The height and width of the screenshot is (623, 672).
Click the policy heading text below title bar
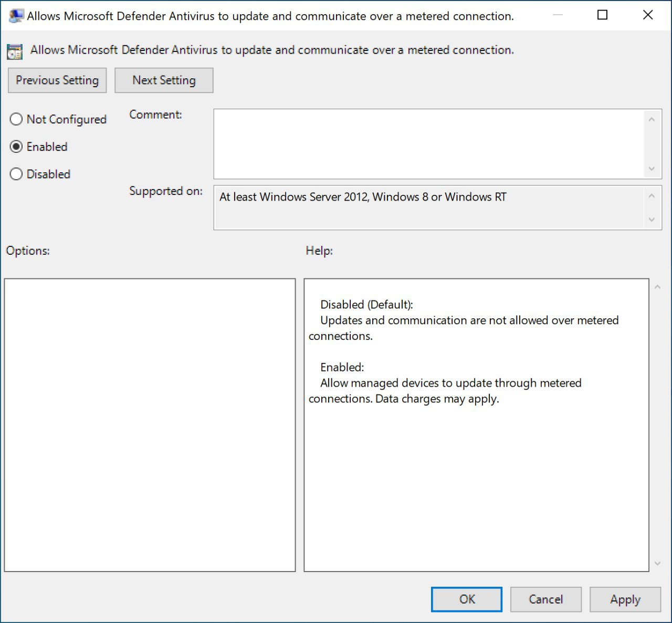pos(272,50)
